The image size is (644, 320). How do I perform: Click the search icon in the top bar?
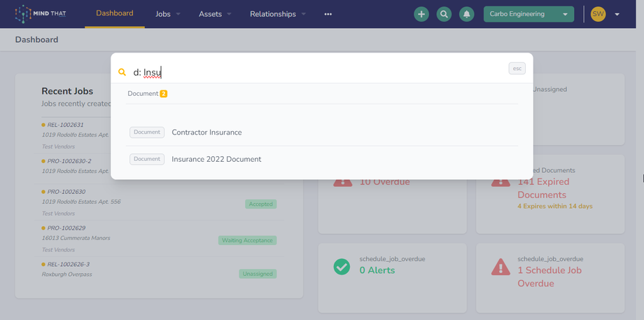[x=444, y=14]
